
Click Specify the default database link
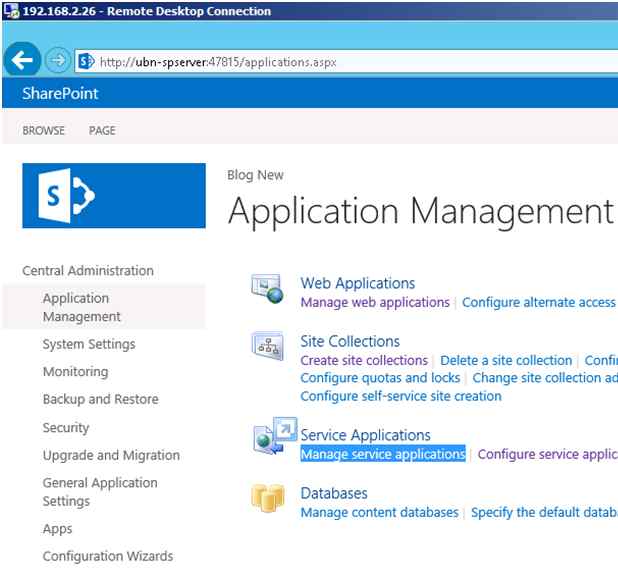pos(544,512)
